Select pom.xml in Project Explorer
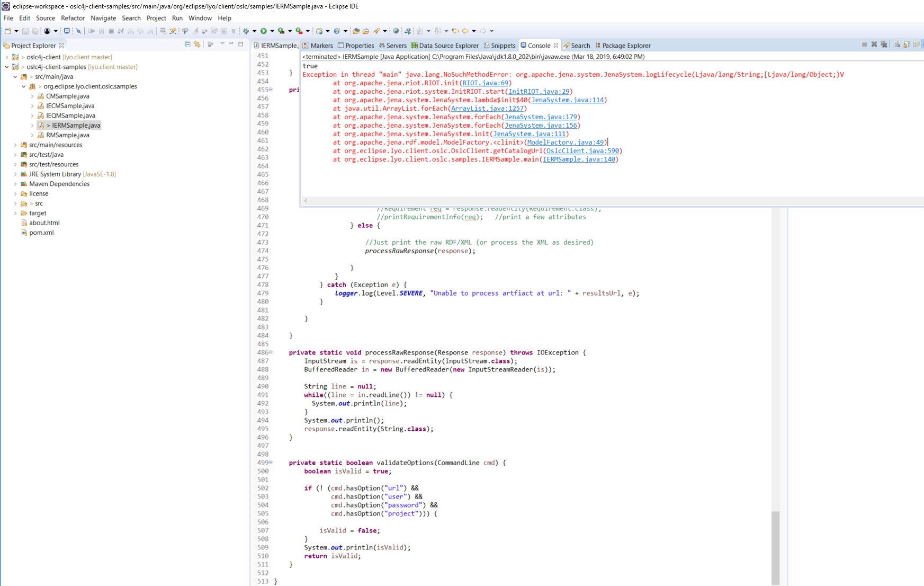Image resolution: width=924 pixels, height=586 pixels. coord(41,233)
